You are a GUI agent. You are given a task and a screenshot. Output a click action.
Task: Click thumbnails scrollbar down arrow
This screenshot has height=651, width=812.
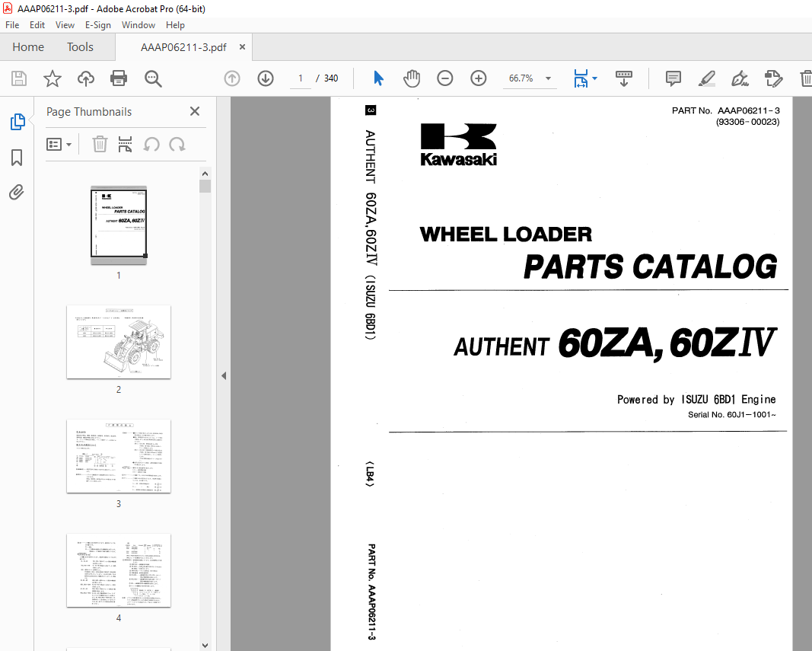(205, 646)
